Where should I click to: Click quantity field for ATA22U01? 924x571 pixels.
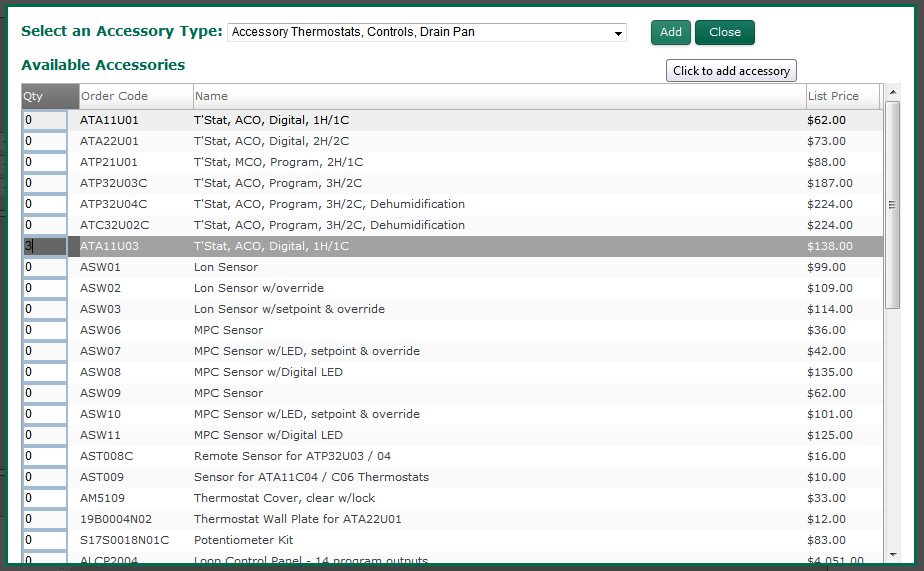[x=45, y=141]
